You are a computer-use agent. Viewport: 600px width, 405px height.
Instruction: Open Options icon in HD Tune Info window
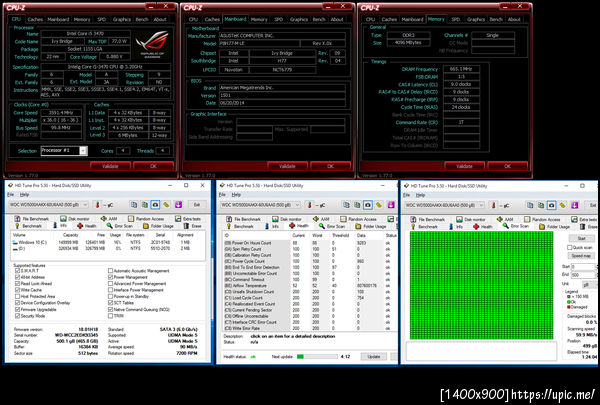(x=166, y=205)
